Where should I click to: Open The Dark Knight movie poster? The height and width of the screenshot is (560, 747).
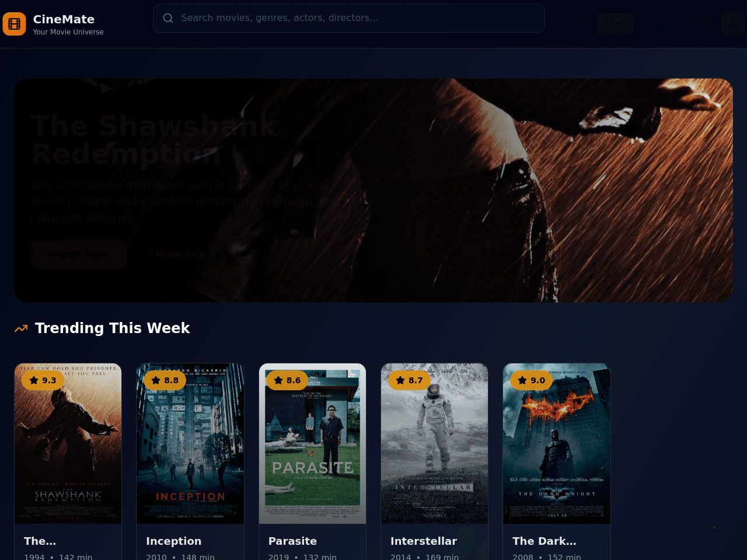pyautogui.click(x=557, y=443)
